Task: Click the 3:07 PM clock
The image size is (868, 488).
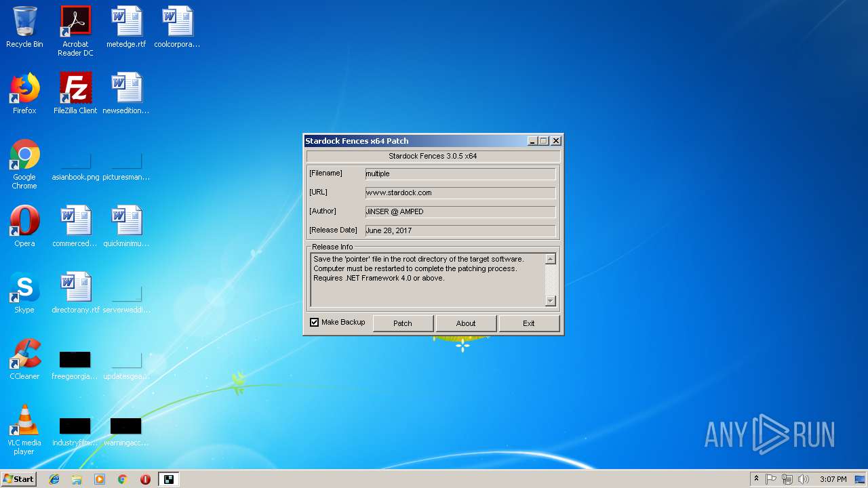Action: point(833,479)
